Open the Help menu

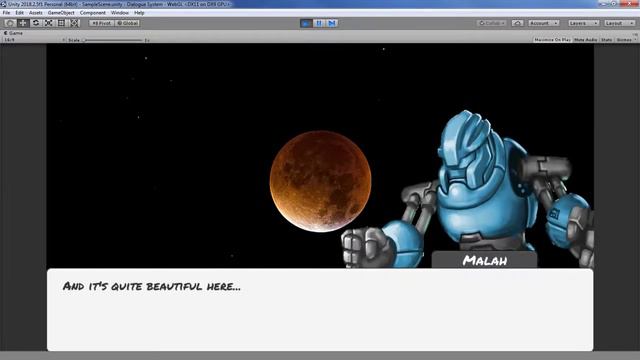(139, 13)
